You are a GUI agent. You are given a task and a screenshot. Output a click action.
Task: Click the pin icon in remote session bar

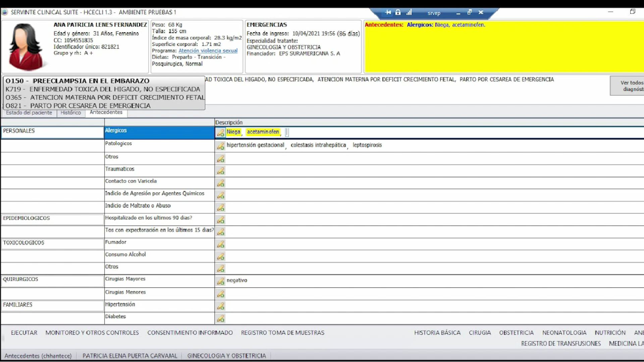[388, 12]
